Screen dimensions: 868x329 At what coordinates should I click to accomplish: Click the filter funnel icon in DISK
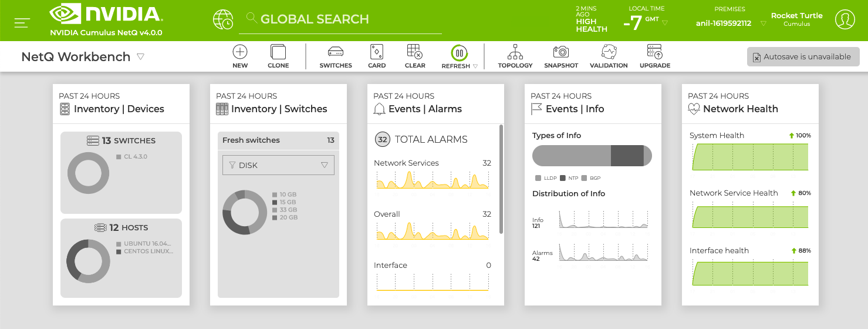pyautogui.click(x=232, y=165)
